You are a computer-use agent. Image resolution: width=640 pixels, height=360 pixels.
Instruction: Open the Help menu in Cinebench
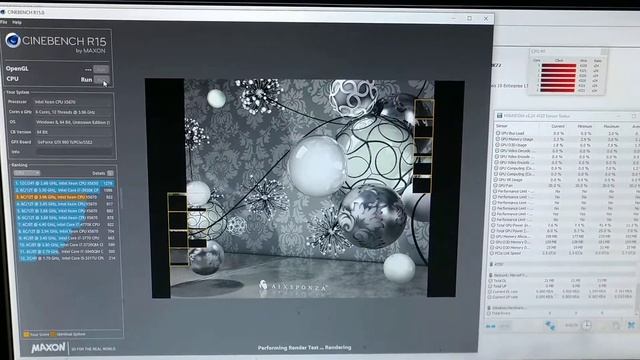point(17,22)
